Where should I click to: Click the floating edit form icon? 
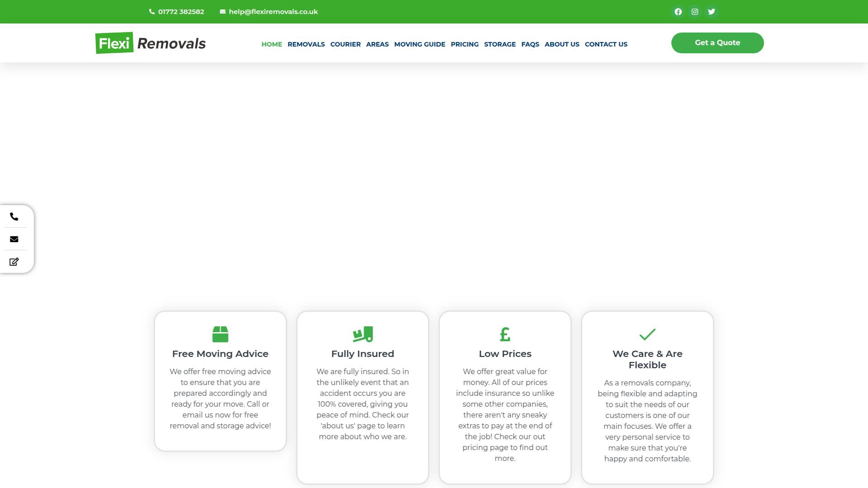14,262
